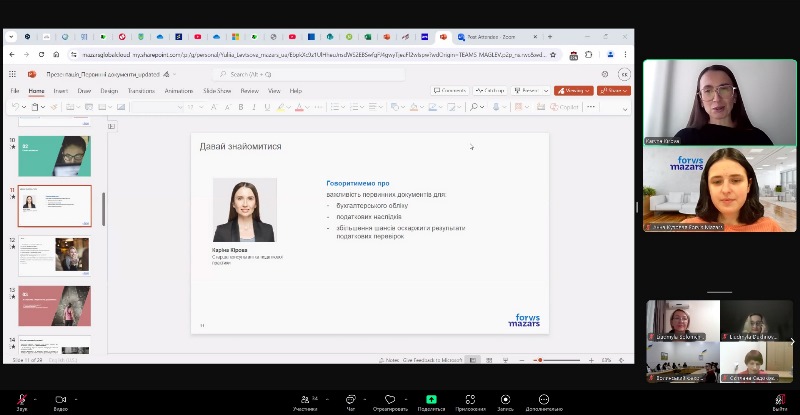The width and height of the screenshot is (800, 415).
Task: Click the green share screen icon
Action: point(431,399)
